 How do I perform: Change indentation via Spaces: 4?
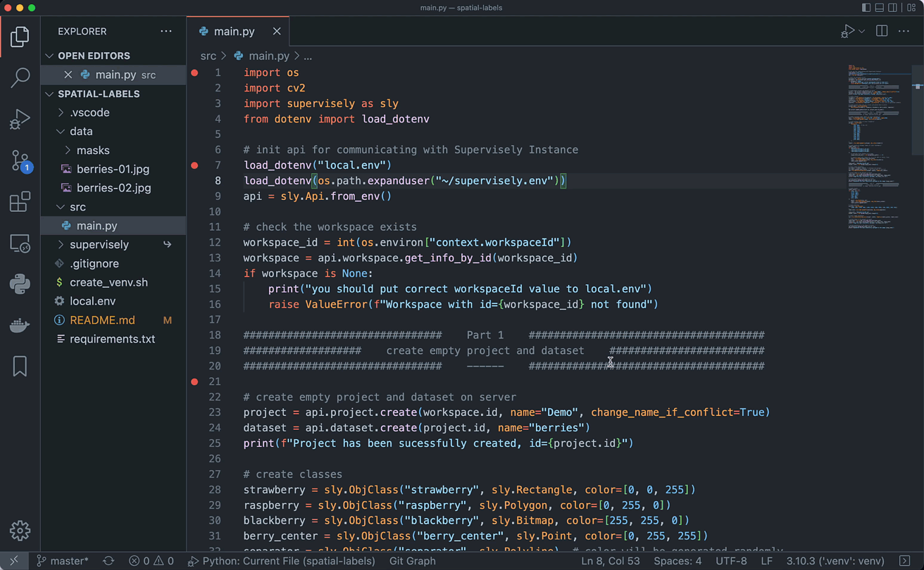pos(678,561)
